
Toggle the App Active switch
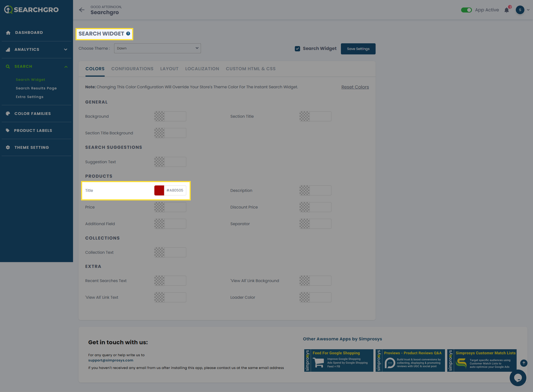pyautogui.click(x=466, y=10)
